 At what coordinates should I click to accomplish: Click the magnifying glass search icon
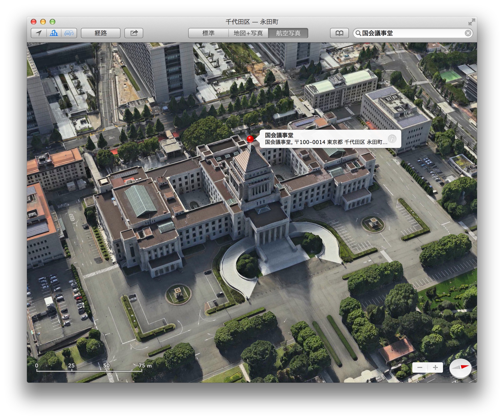pyautogui.click(x=358, y=33)
